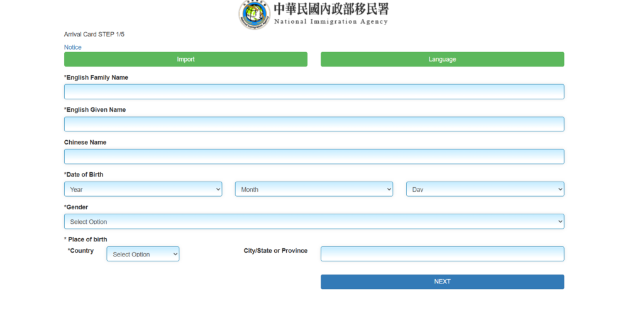Open the Year of birth dropdown

click(143, 189)
